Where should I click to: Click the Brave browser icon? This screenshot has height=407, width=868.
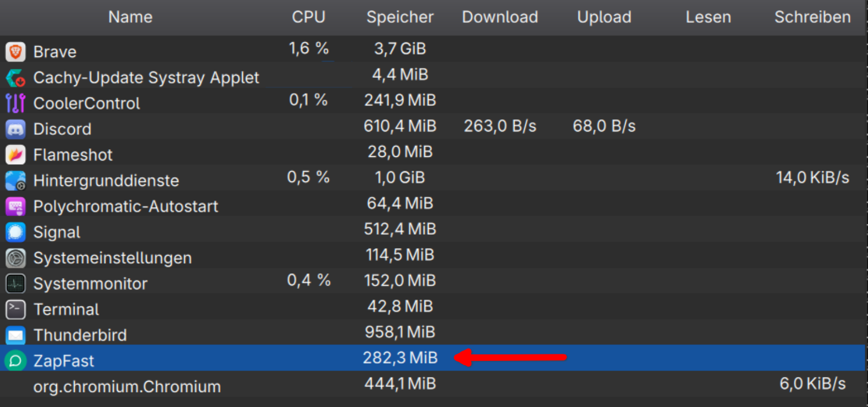16,52
